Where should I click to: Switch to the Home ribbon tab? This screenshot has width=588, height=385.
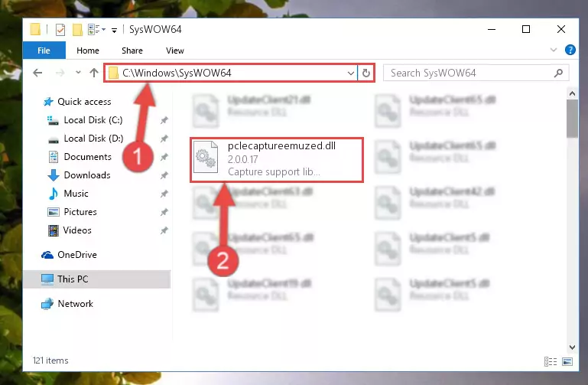click(x=88, y=51)
